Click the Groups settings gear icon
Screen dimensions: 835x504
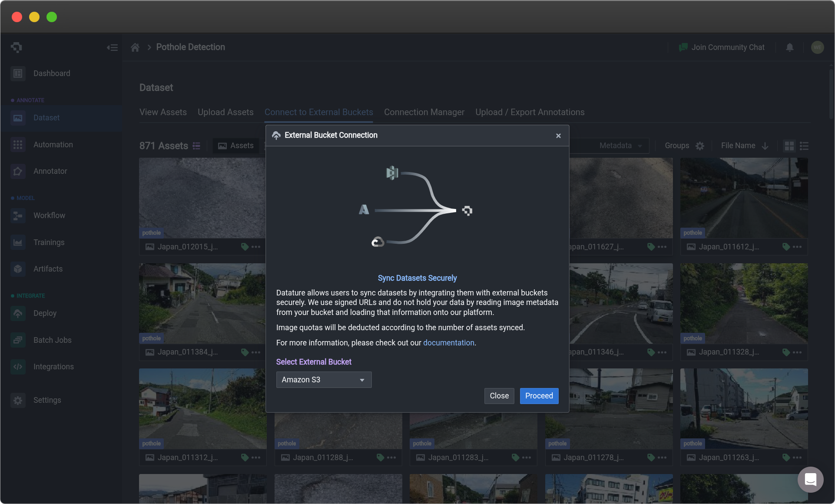coord(699,146)
